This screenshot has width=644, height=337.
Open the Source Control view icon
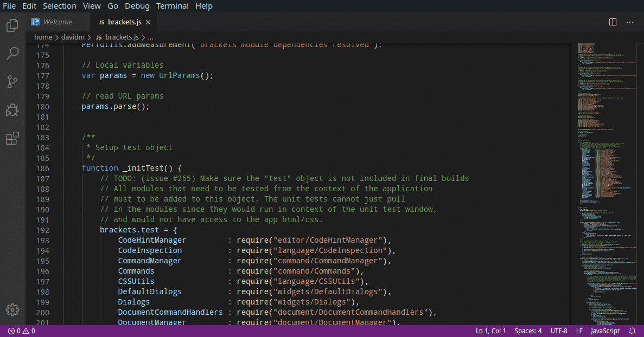[12, 82]
